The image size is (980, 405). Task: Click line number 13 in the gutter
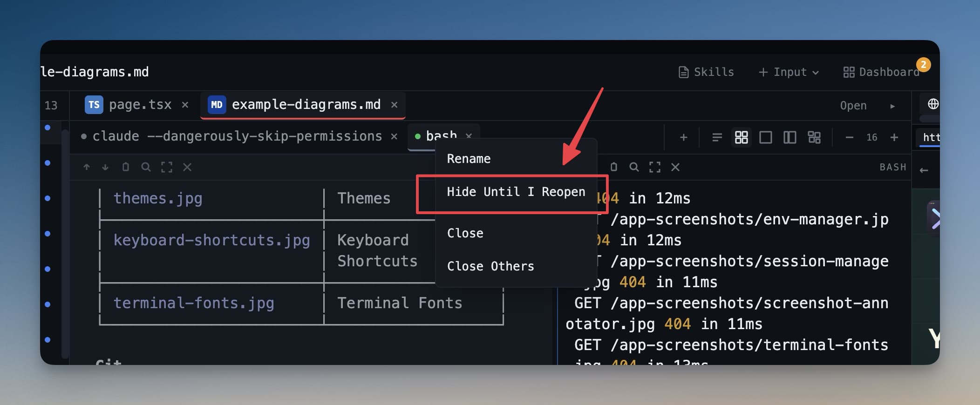pos(51,106)
